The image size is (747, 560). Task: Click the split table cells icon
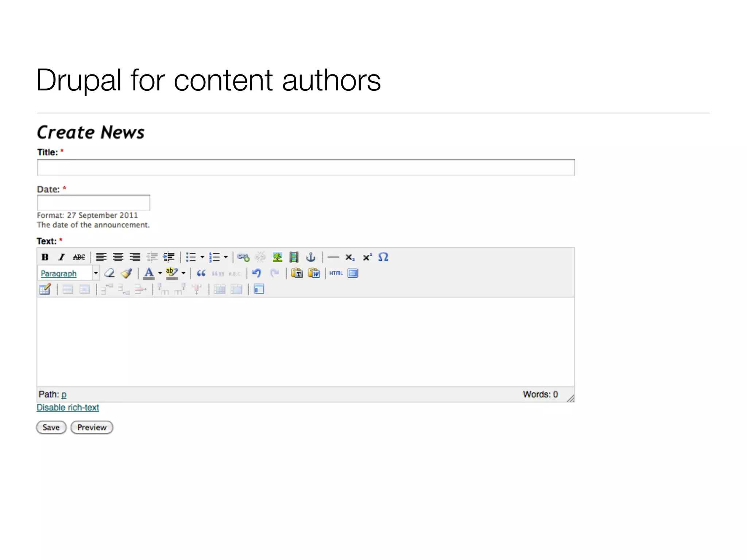tap(220, 289)
